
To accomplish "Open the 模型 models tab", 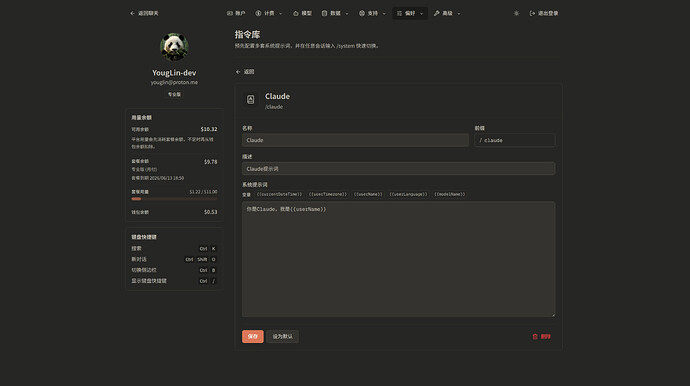I will (302, 13).
